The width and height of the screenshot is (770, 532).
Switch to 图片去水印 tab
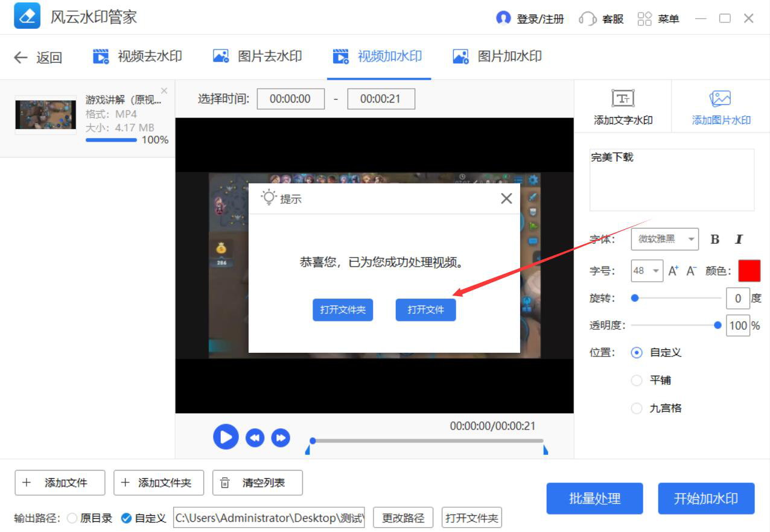click(x=257, y=57)
